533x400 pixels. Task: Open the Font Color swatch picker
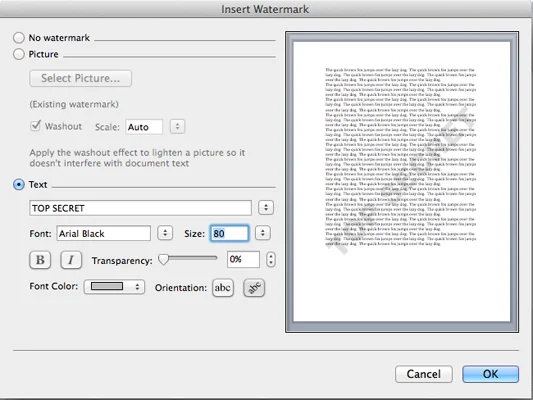114,286
